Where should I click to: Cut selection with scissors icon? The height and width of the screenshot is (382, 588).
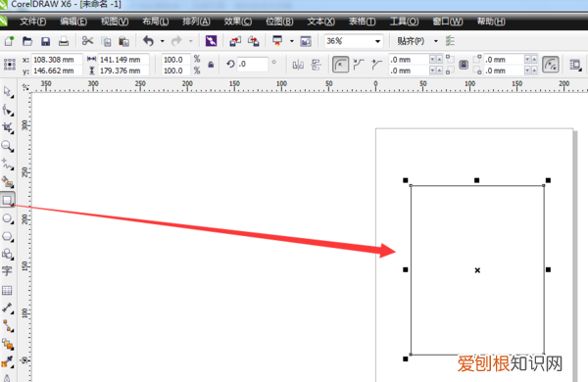(87, 40)
